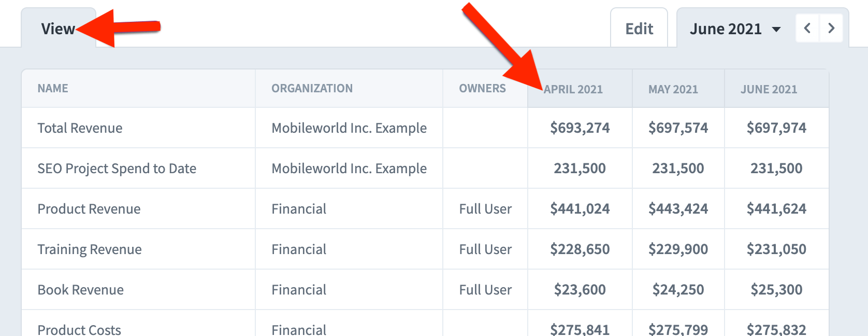Open the Total Revenue measure
This screenshot has height=336, width=868.
(80, 128)
